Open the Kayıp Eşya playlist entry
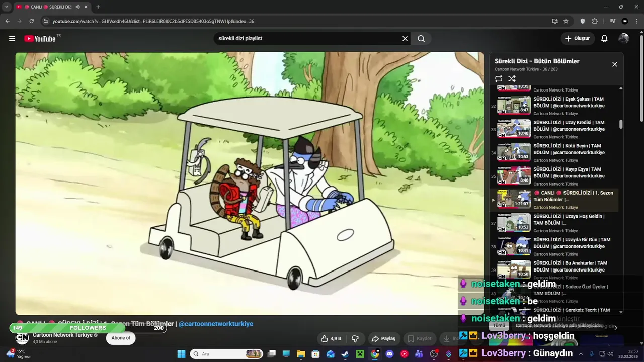This screenshot has height=362, width=644. tap(553, 176)
